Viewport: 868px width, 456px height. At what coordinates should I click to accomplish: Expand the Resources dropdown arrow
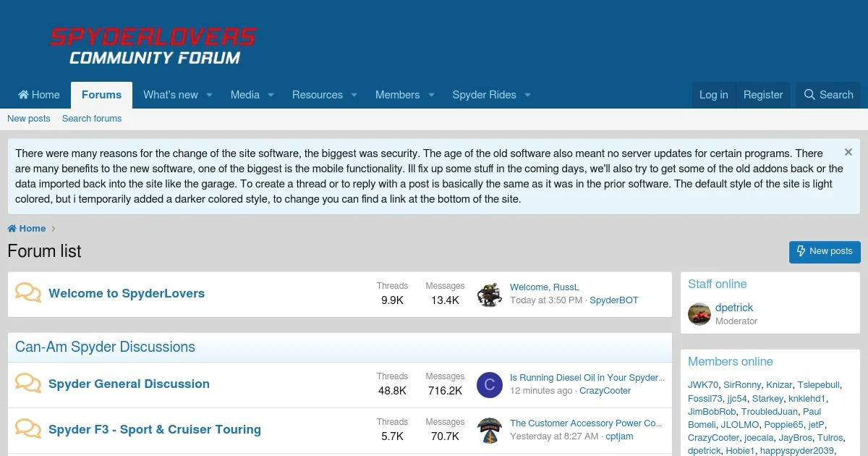point(354,95)
